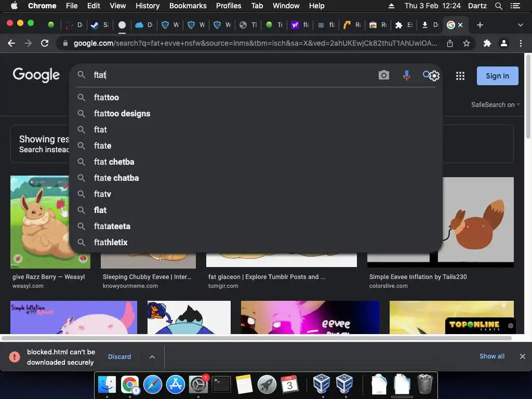Open 'Sleeping Chubby Eevee' result link
Screen dimensions: 532x399
(147, 277)
